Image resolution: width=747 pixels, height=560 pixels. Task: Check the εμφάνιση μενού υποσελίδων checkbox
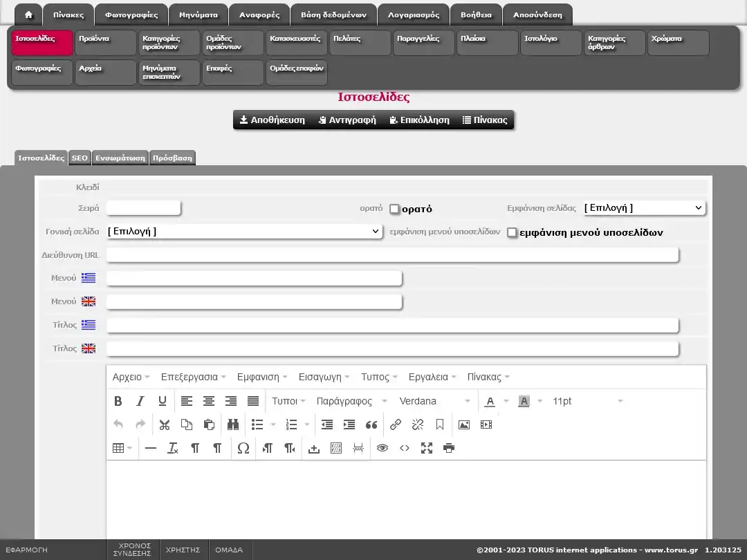(x=513, y=232)
